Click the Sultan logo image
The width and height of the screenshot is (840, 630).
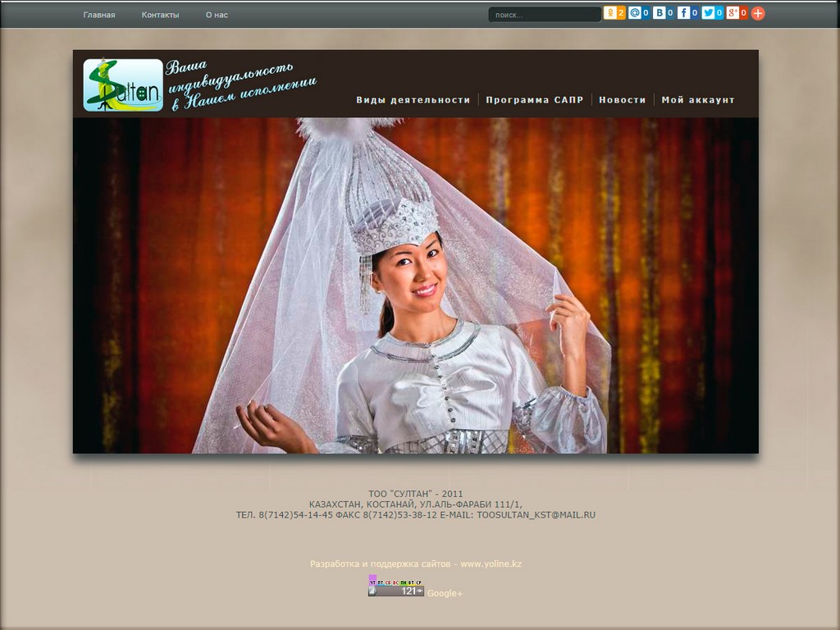(123, 85)
